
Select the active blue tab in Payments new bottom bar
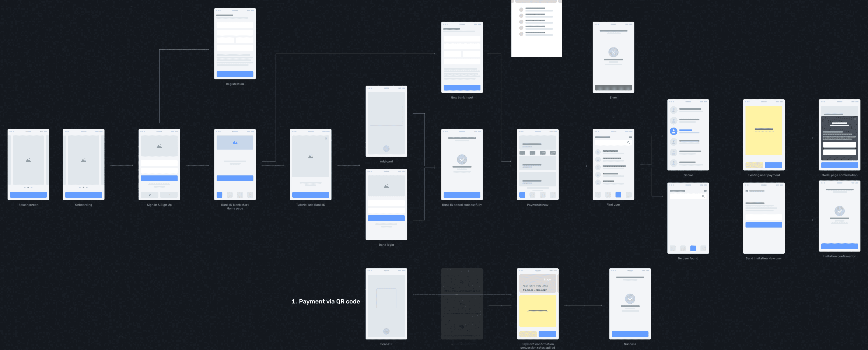[x=522, y=195]
